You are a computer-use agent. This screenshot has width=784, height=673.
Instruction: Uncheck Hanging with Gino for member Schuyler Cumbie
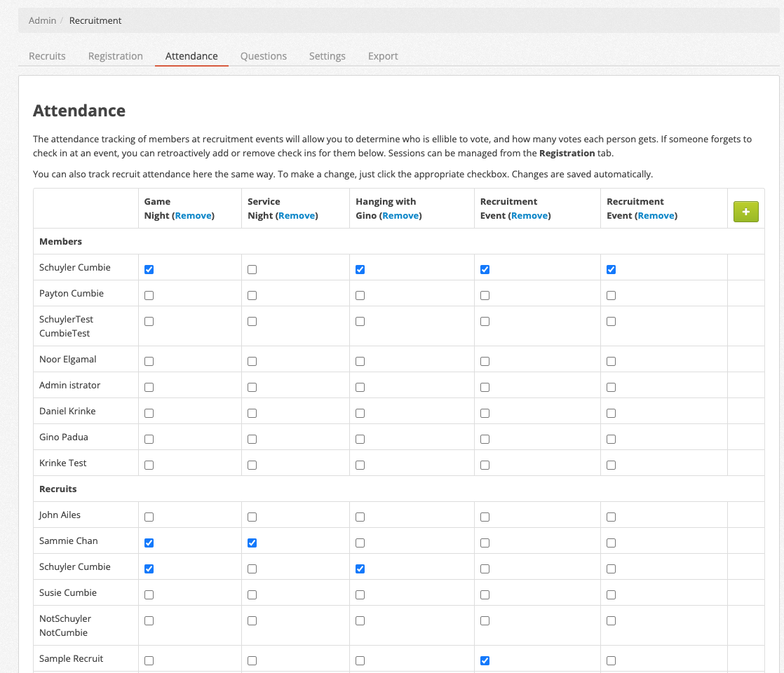point(360,269)
